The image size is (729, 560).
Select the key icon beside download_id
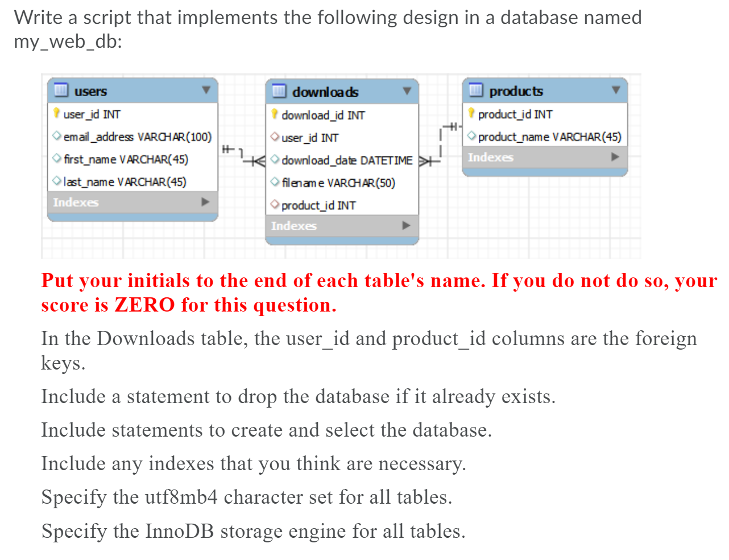coord(274,115)
